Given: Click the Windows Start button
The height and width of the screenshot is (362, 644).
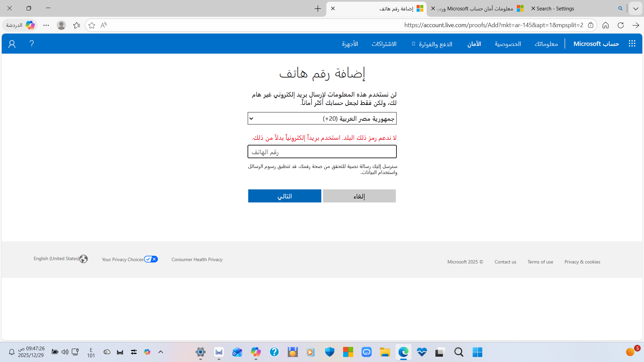Looking at the screenshot, I should 477,352.
